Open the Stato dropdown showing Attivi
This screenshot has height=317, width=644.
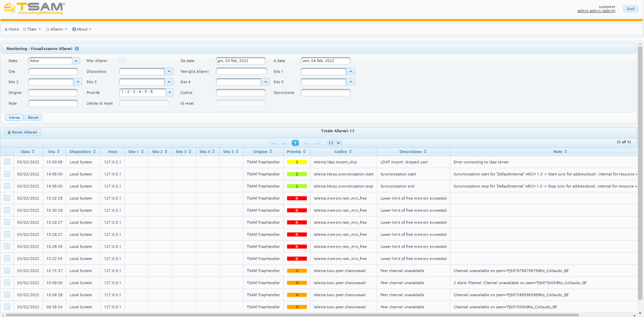click(76, 61)
